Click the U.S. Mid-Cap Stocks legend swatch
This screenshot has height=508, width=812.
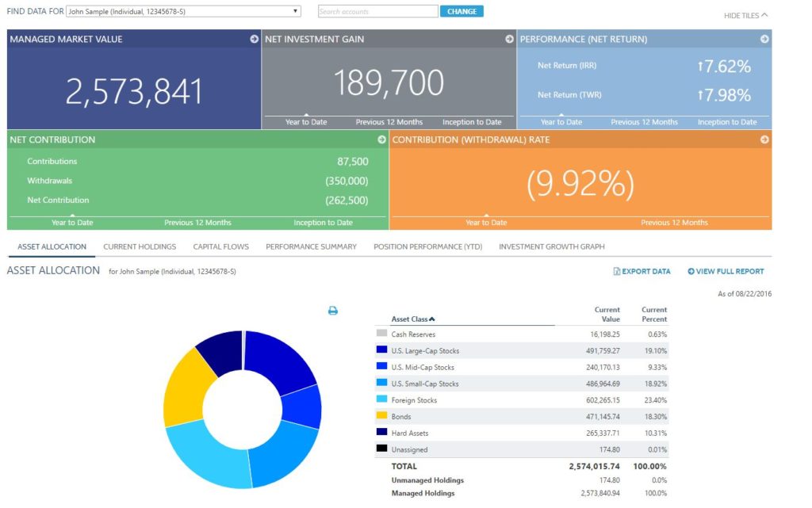pyautogui.click(x=381, y=366)
